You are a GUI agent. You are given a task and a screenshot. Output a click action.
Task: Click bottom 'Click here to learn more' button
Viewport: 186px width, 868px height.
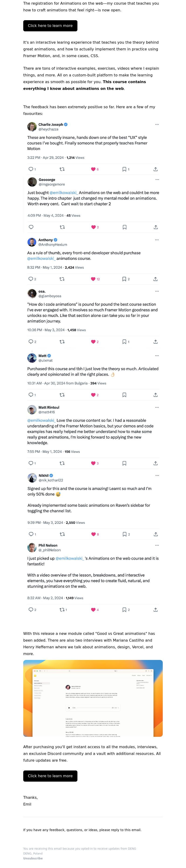click(50, 776)
